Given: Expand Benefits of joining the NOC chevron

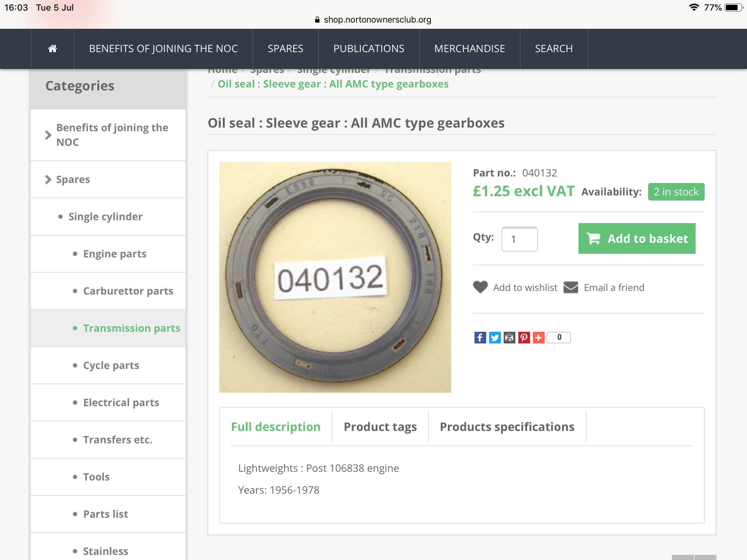Looking at the screenshot, I should point(48,135).
